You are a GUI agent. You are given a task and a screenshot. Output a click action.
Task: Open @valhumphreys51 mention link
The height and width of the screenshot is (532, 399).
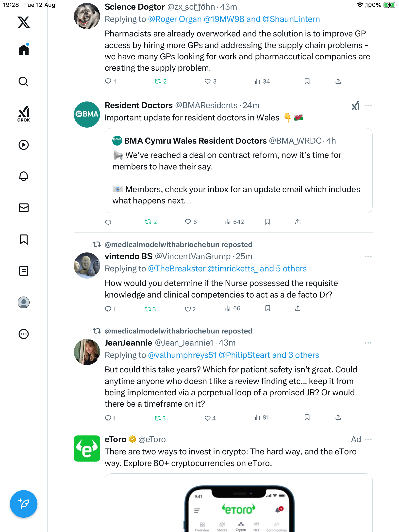[182, 355]
